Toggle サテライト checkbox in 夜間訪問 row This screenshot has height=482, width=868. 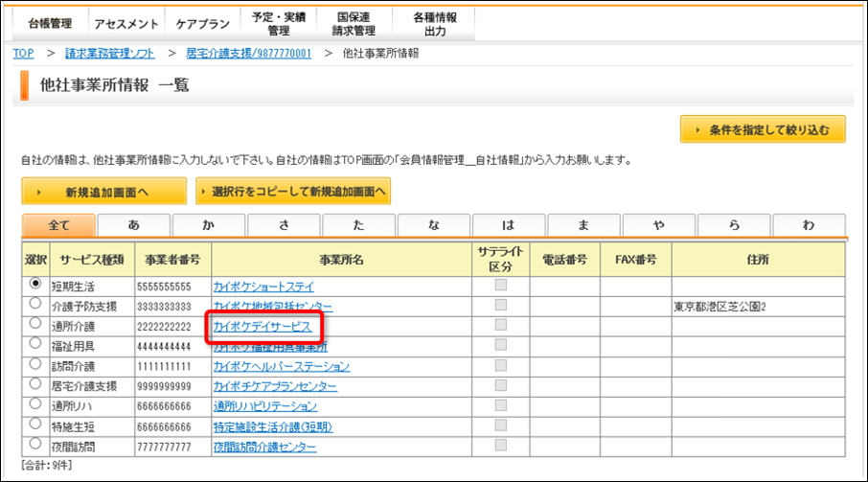501,446
